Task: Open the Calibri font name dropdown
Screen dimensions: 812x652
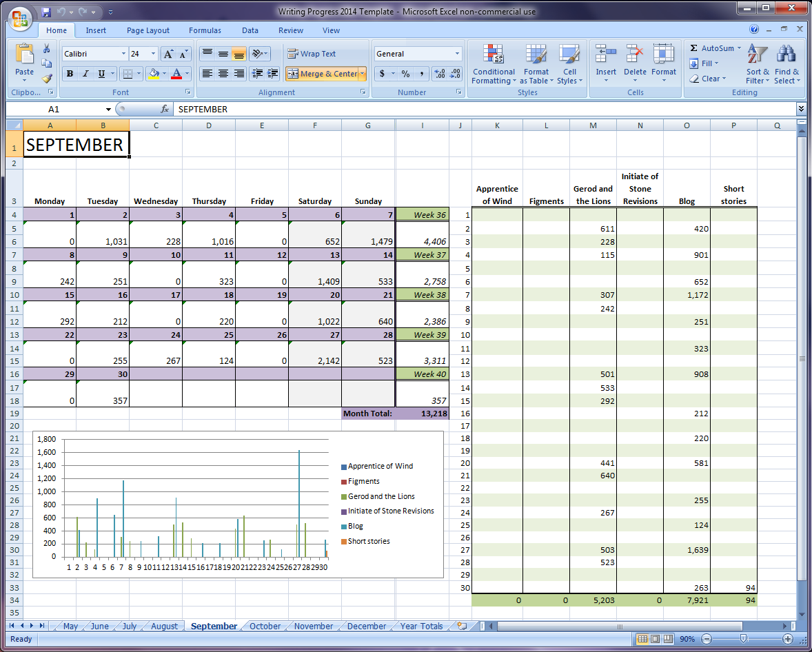Action: click(124, 54)
